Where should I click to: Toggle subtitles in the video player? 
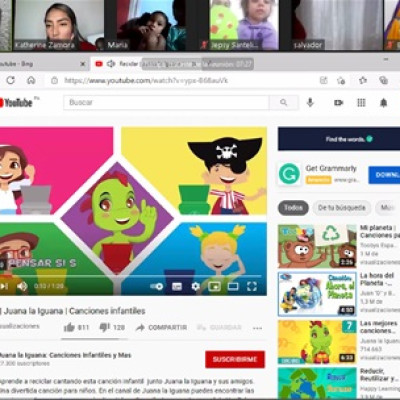click(x=177, y=286)
